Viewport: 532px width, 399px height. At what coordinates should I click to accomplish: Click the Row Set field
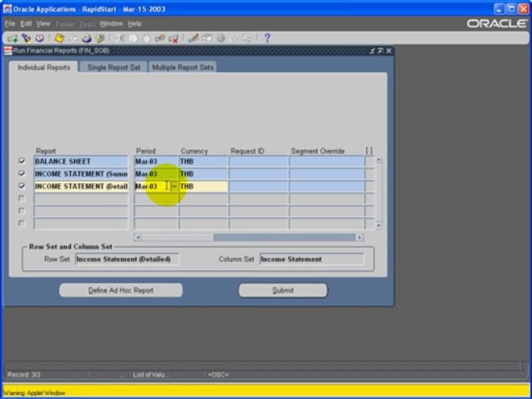[127, 259]
